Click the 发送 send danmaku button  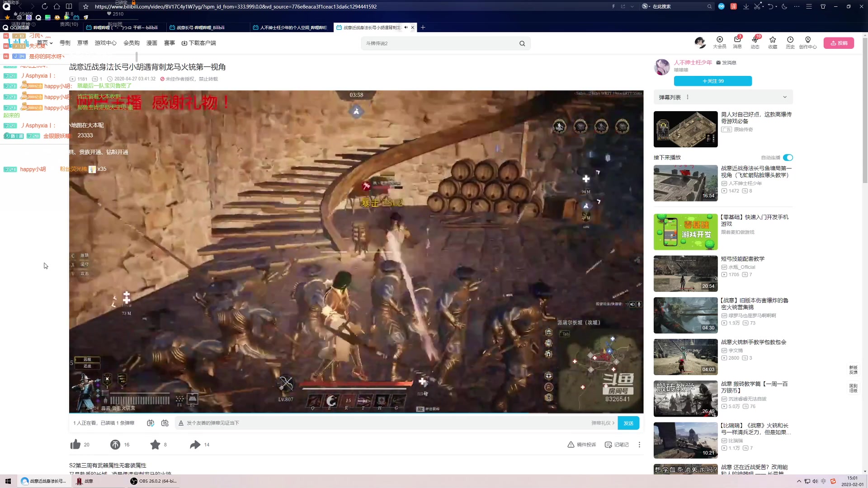[x=628, y=423]
